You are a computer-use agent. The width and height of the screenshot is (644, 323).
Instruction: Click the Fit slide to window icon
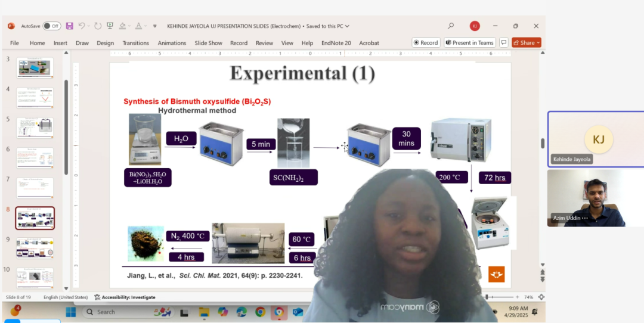(541, 297)
